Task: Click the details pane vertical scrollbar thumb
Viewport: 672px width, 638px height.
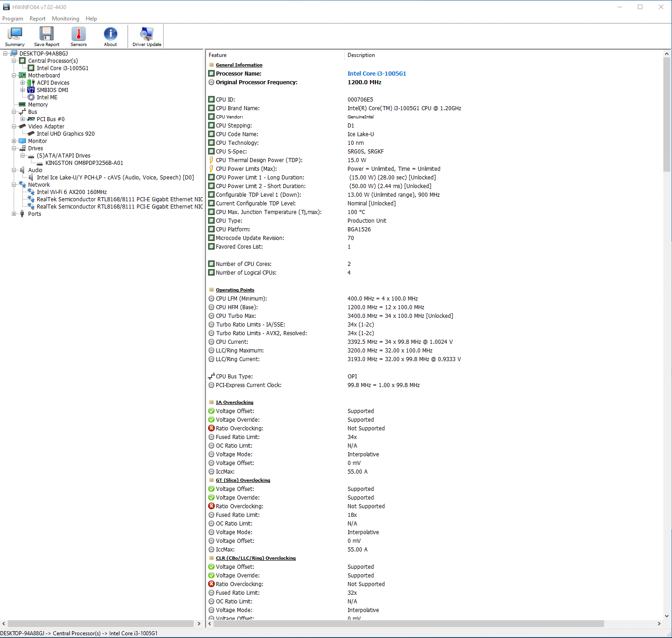Action: [x=667, y=114]
